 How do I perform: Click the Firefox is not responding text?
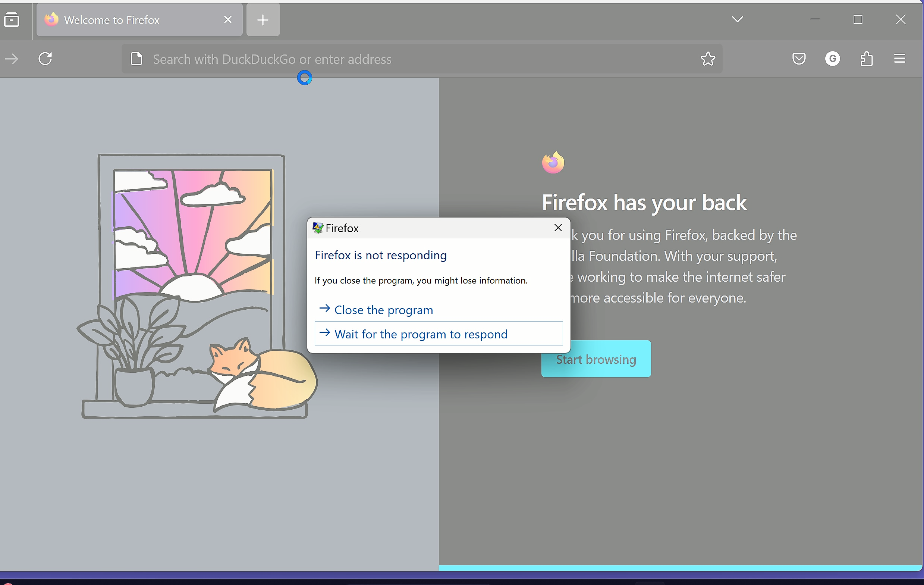click(x=381, y=256)
